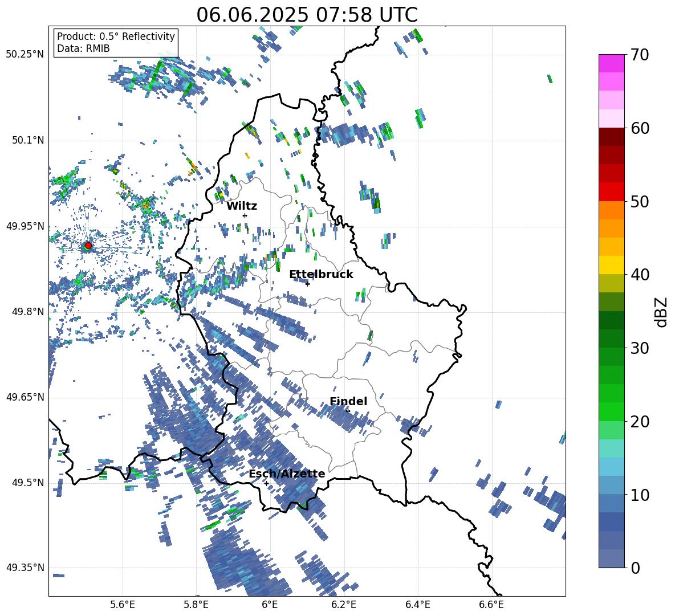The image size is (675, 616).
Task: Click the 50.1°N latitude label
Action: (28, 140)
